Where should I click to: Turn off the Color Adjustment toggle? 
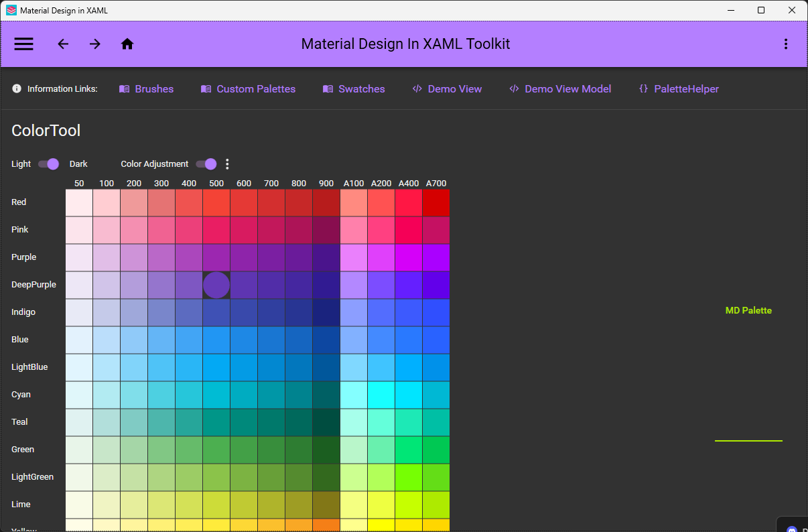[206, 163]
